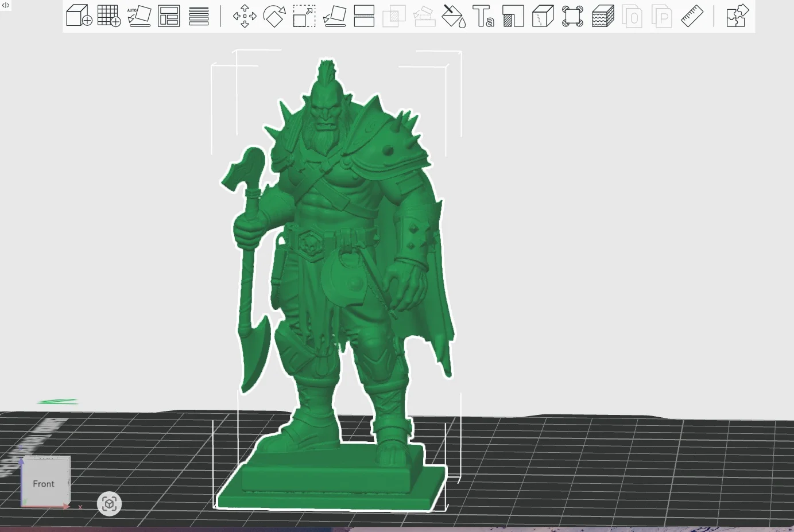Click the greyed overlapping-squares boolean icon
This screenshot has width=794, height=532.
394,15
